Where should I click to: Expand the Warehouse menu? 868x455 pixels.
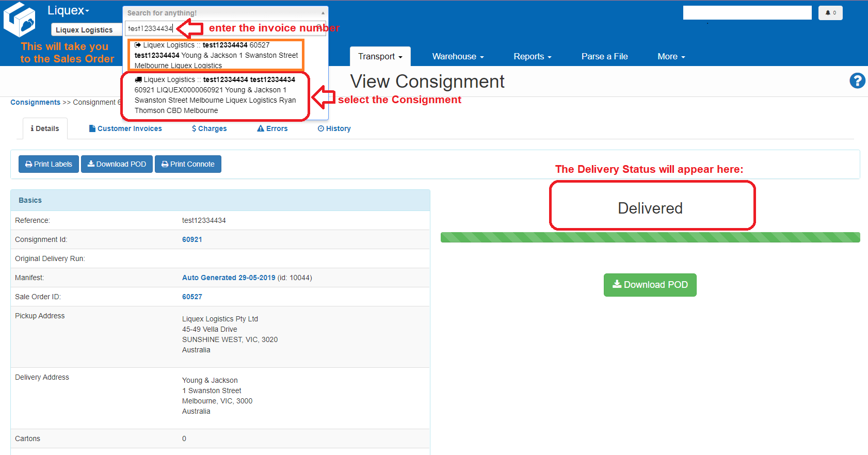click(x=458, y=56)
